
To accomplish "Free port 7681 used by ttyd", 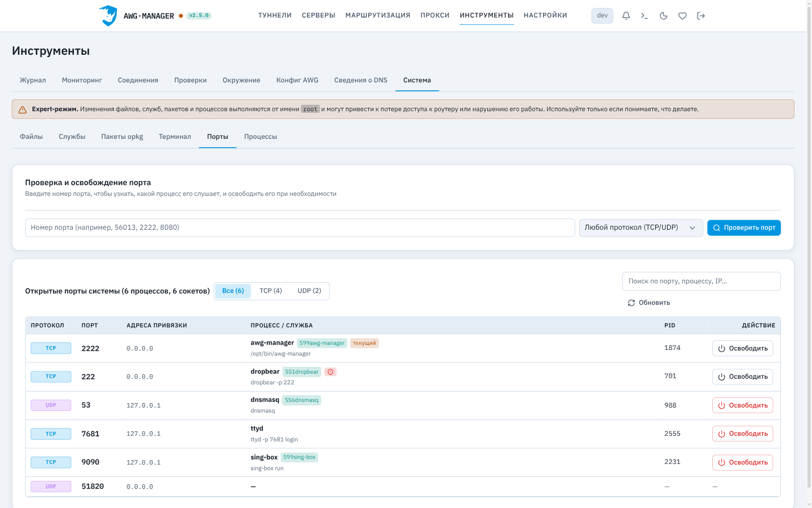I will tap(743, 433).
